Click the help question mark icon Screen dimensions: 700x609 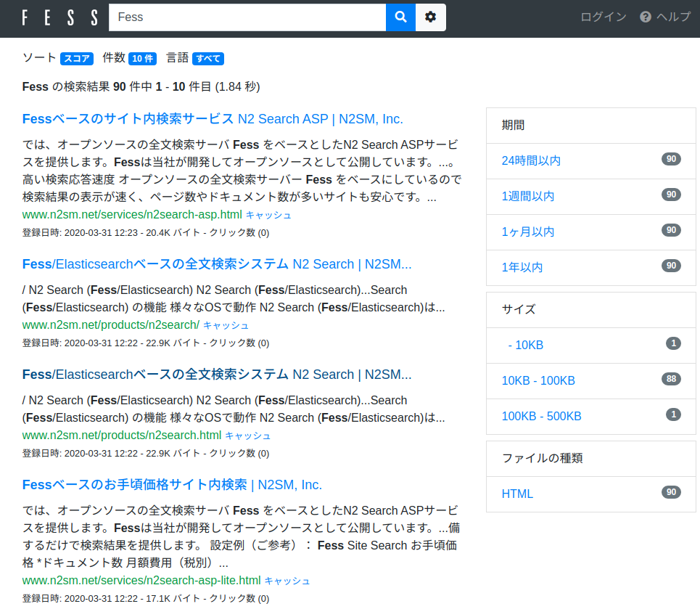coord(646,17)
